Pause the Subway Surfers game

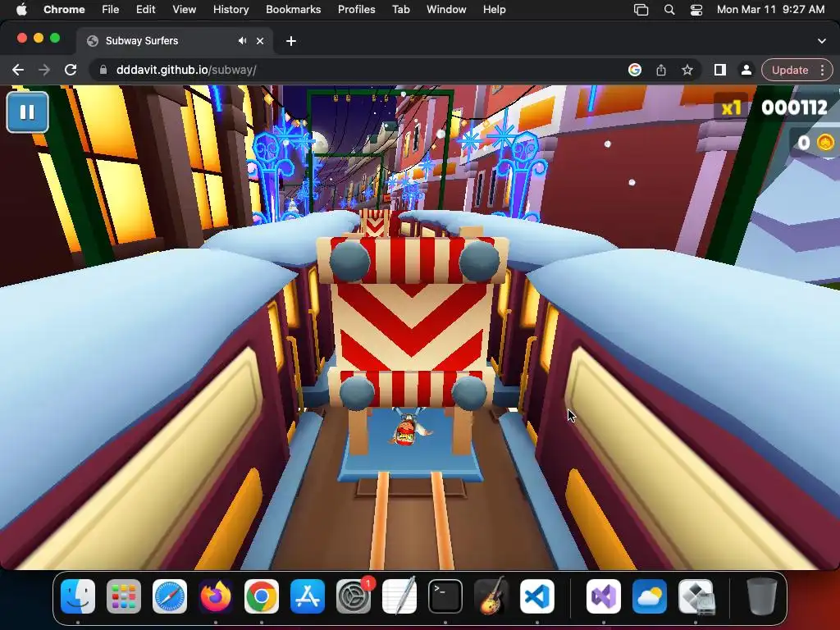point(27,112)
